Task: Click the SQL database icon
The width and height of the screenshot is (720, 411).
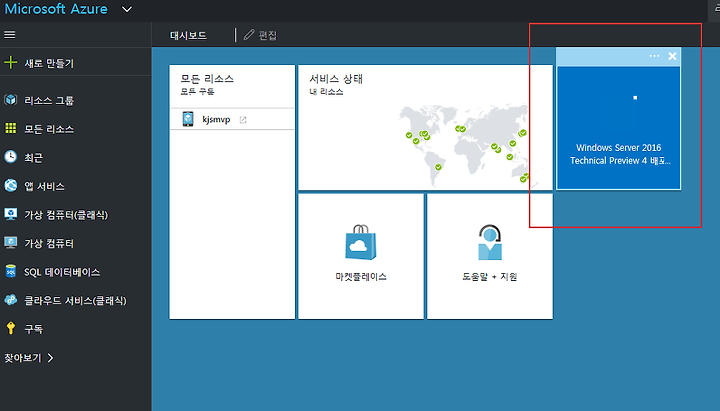Action: (x=11, y=271)
